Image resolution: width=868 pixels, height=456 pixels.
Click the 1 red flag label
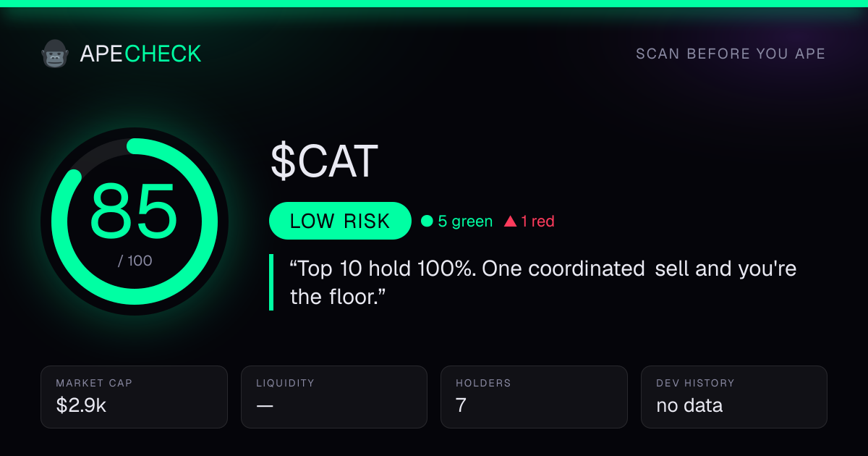tap(537, 221)
